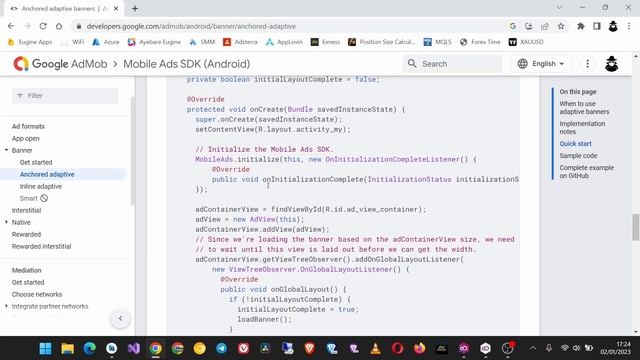Expand Integrate partner networks section
The height and width of the screenshot is (360, 640).
point(7,306)
